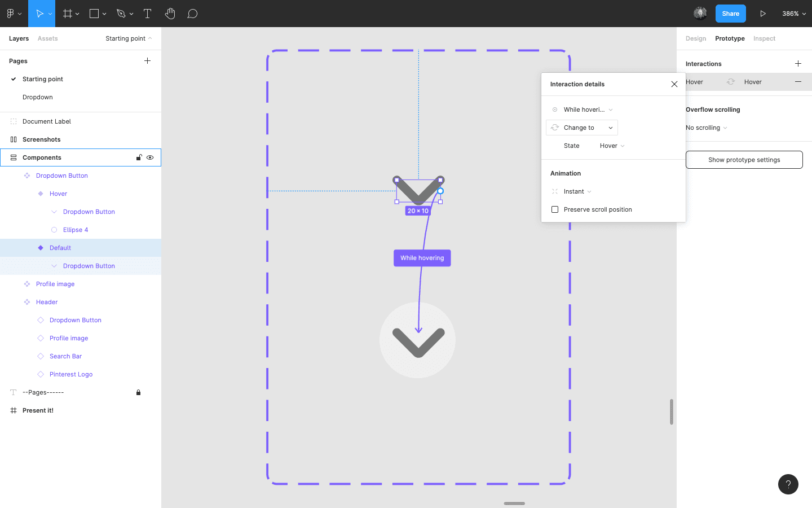
Task: Switch to the Assets tab
Action: click(48, 38)
